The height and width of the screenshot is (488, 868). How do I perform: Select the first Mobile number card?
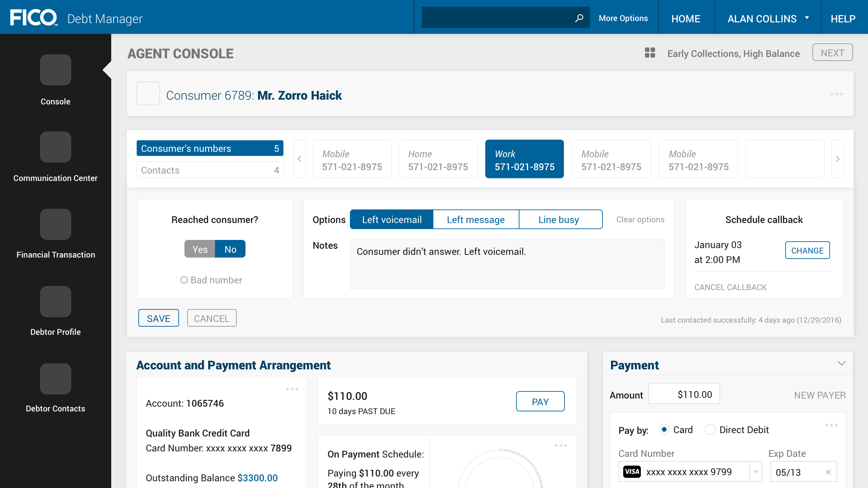click(x=352, y=159)
